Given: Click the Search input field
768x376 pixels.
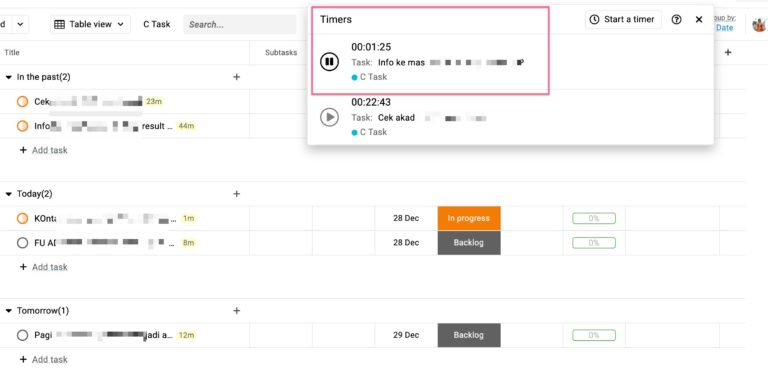Looking at the screenshot, I should pos(240,24).
